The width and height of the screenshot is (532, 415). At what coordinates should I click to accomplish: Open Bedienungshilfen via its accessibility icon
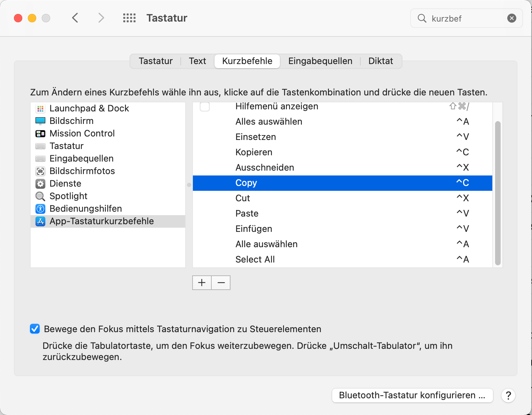coord(40,209)
